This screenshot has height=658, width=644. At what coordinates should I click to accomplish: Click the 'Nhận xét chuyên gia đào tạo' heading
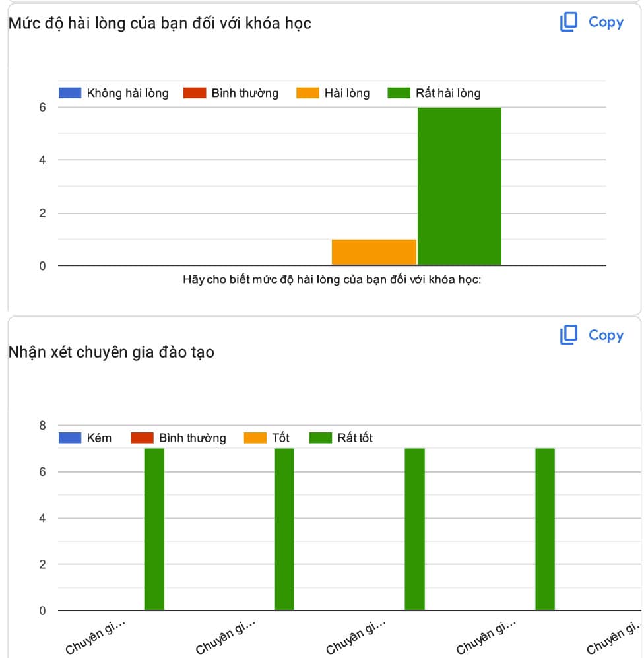(x=111, y=352)
